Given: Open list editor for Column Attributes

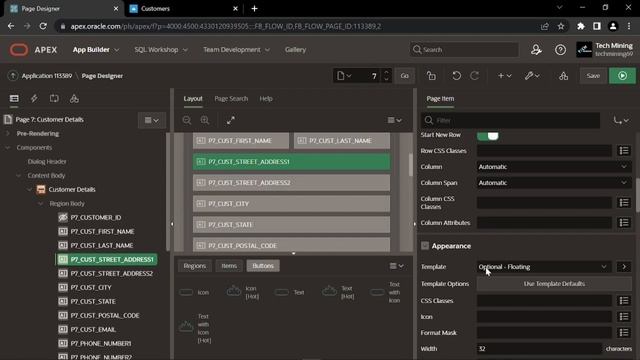Looking at the screenshot, I should pos(624,222).
